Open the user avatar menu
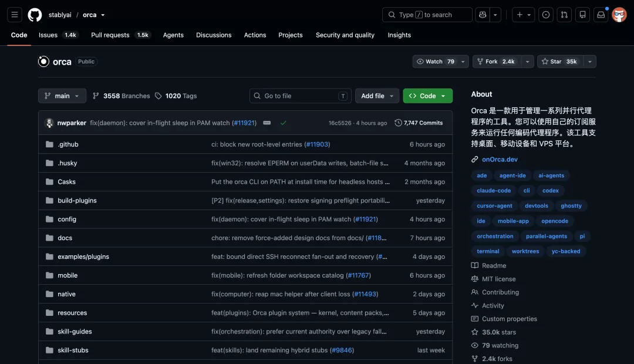The image size is (634, 364). coord(619,15)
